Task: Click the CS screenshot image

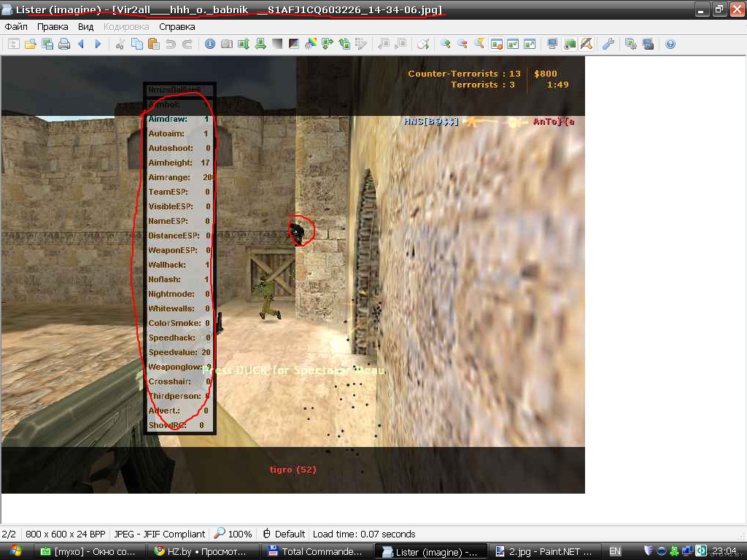Action: tap(293, 275)
